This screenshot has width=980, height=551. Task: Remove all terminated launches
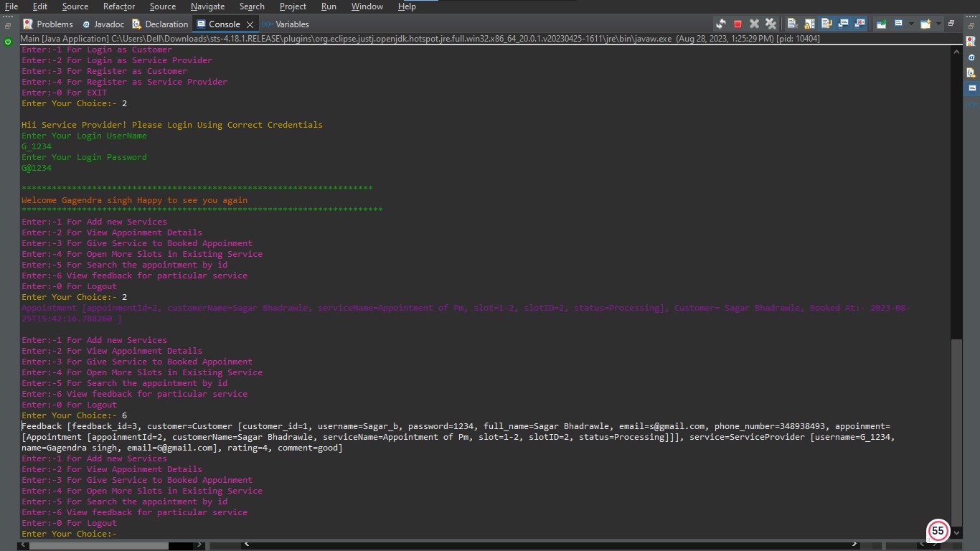click(x=771, y=24)
